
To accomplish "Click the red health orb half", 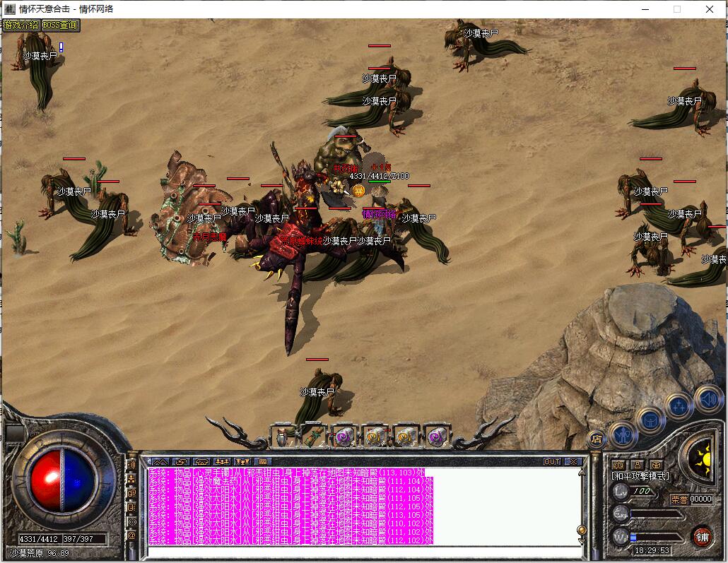I will (x=45, y=480).
